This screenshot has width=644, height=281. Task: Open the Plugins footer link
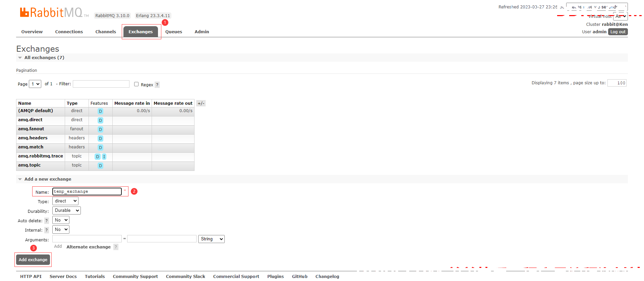275,276
